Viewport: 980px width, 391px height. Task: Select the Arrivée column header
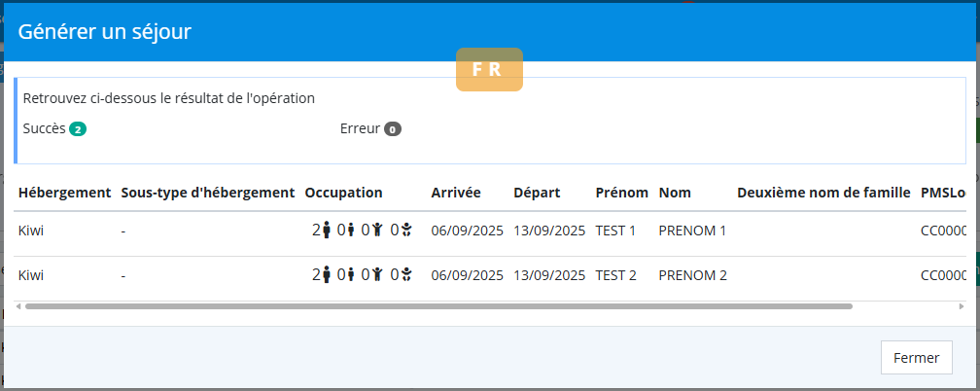(x=456, y=193)
